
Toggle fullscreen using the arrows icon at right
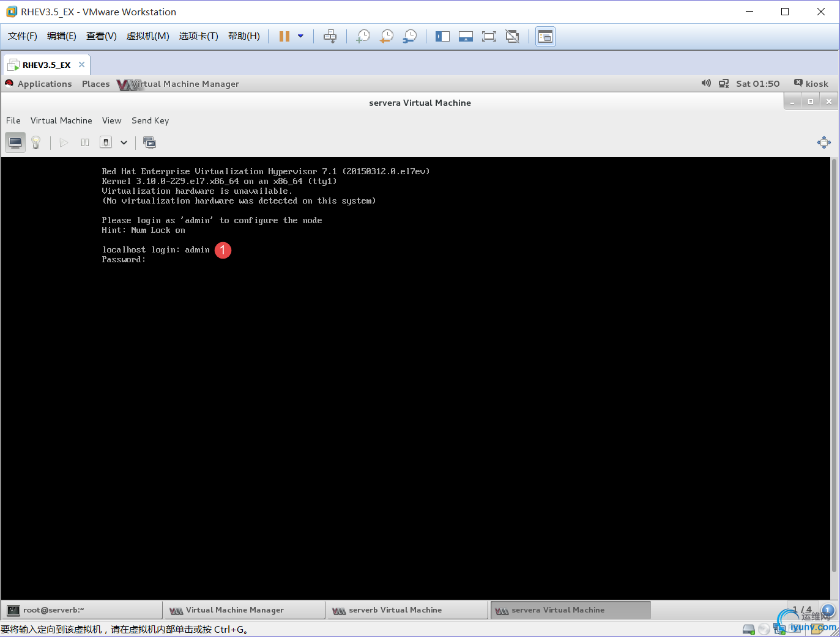click(824, 142)
